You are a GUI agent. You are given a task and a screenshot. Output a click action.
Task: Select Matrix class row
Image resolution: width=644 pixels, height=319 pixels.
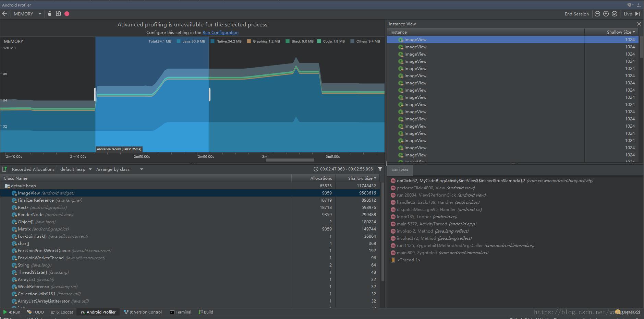click(190, 229)
